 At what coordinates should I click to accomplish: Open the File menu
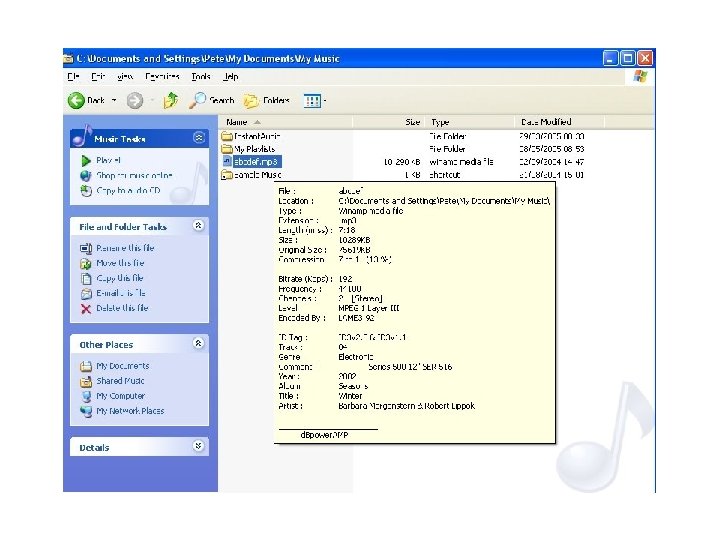(73, 77)
